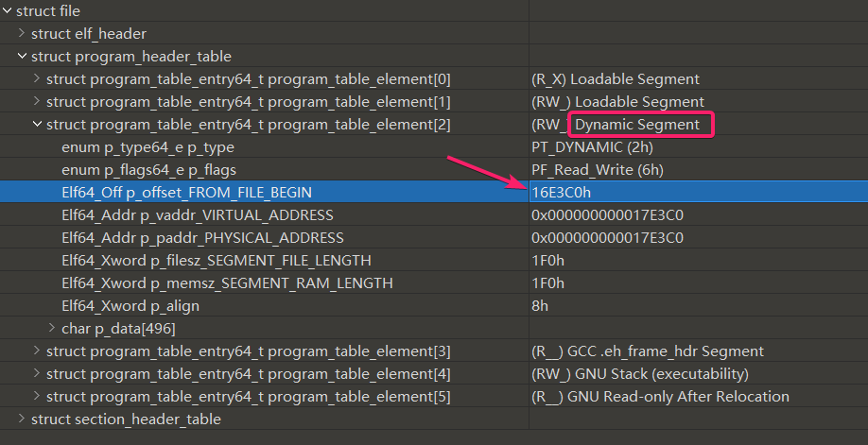Expand the struct section_header_table node
Image resolution: width=868 pixels, height=445 pixels.
pos(22,419)
